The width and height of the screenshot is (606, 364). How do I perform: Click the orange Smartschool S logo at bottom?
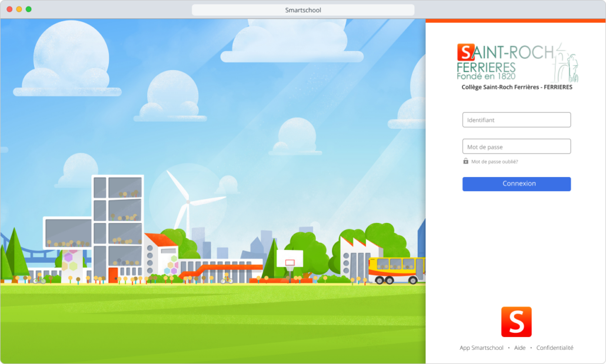pyautogui.click(x=516, y=322)
